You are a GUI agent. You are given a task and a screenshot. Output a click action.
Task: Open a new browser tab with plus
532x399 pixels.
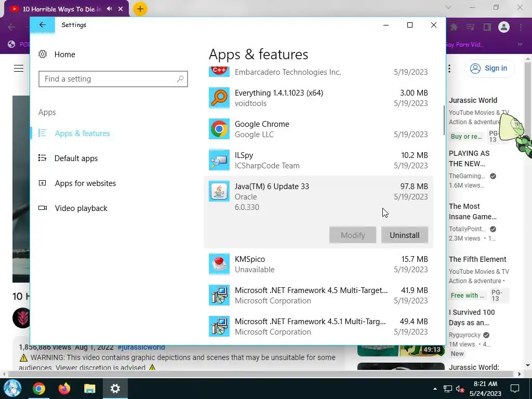coord(140,9)
